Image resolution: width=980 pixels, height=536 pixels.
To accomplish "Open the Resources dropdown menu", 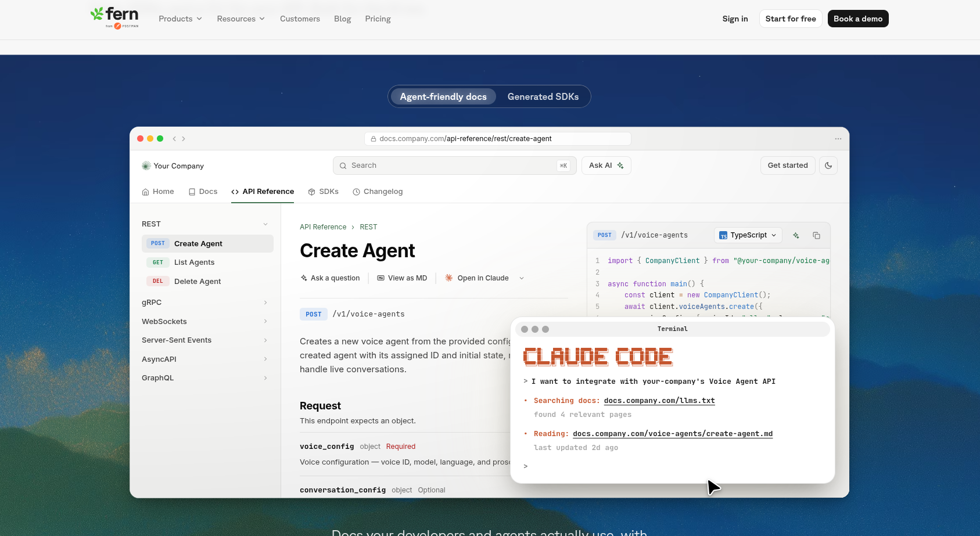I will [x=241, y=19].
